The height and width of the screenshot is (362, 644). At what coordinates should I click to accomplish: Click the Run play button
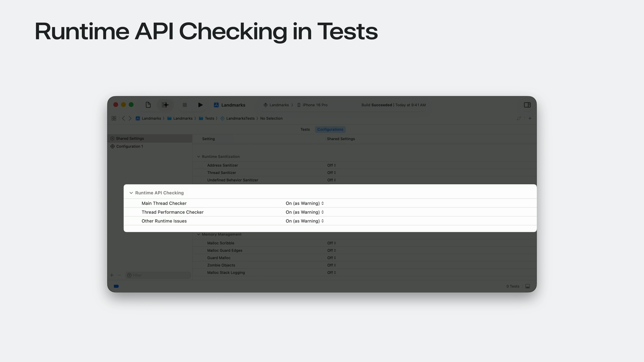pyautogui.click(x=200, y=105)
